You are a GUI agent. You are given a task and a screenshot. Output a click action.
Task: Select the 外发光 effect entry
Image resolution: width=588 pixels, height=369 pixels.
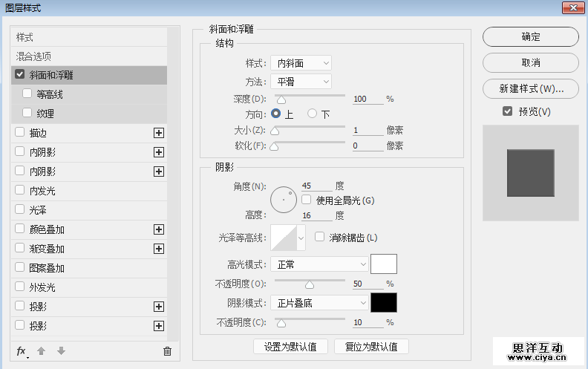tap(42, 287)
